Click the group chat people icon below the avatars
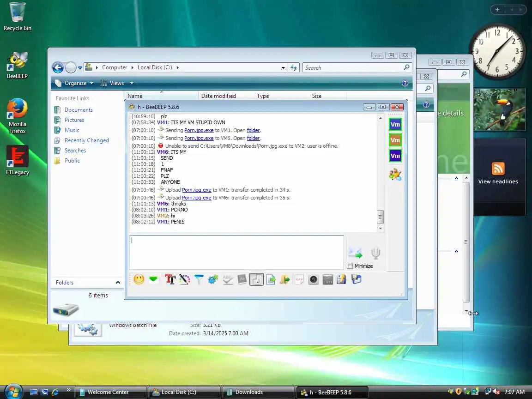The width and height of the screenshot is (532, 399). [x=395, y=175]
